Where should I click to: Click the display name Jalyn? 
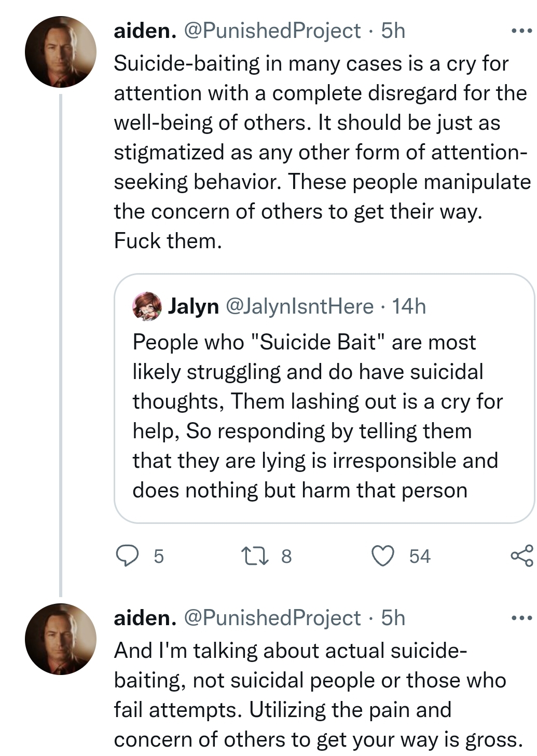point(194,306)
